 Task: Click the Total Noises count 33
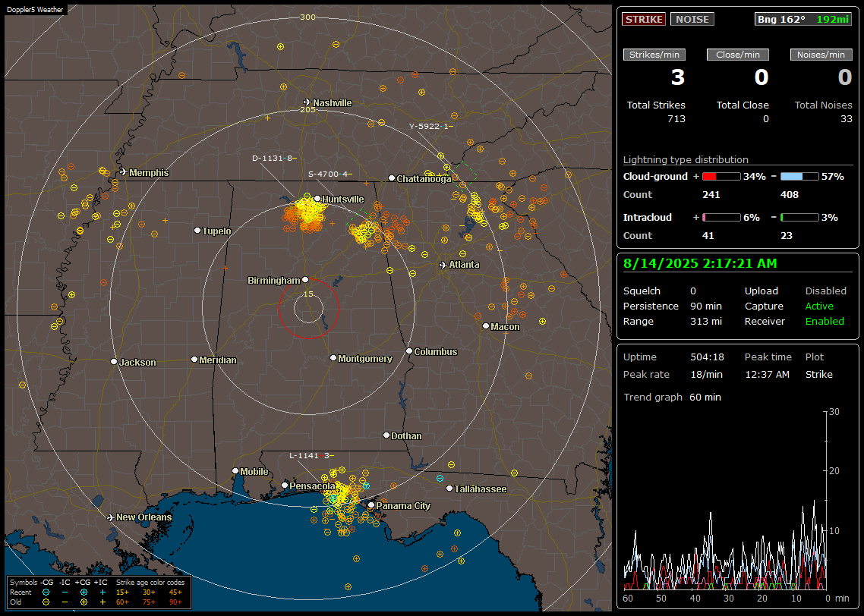point(847,119)
